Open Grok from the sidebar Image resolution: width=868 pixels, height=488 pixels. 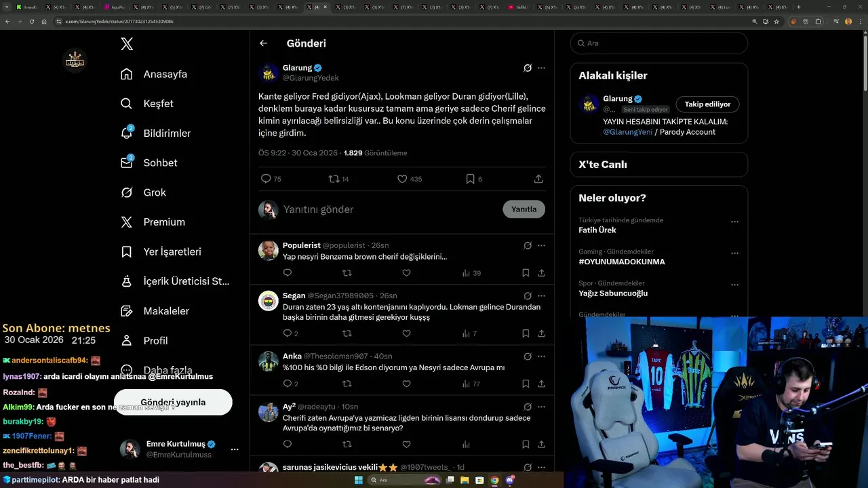(143, 192)
